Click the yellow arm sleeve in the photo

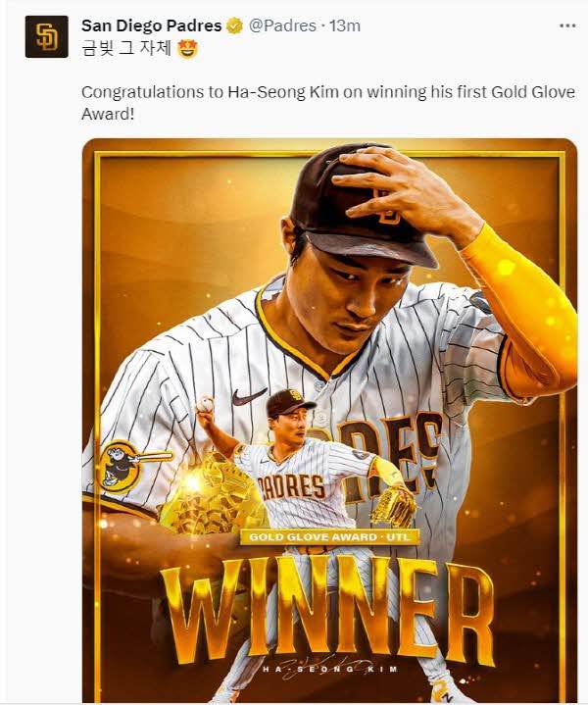(x=521, y=310)
